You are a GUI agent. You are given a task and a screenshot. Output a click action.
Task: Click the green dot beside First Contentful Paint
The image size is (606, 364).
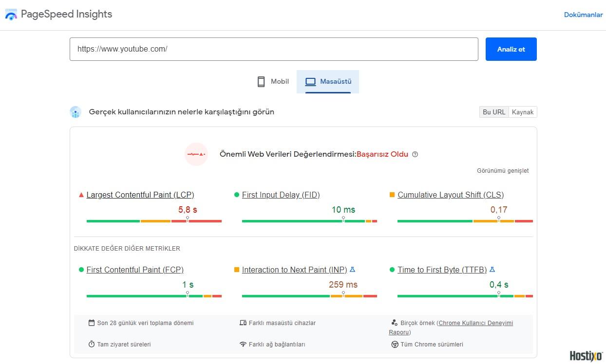click(81, 270)
